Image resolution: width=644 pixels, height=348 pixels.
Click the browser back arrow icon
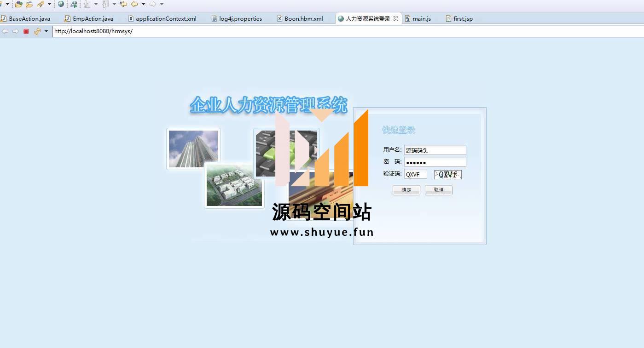6,31
